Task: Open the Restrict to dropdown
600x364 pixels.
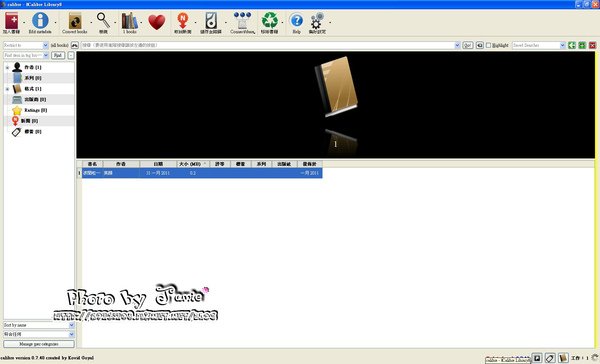Action: pos(26,45)
